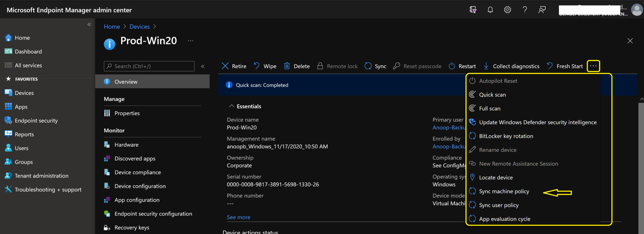Restart the device from toolbar
This screenshot has width=644, height=234.
(462, 66)
